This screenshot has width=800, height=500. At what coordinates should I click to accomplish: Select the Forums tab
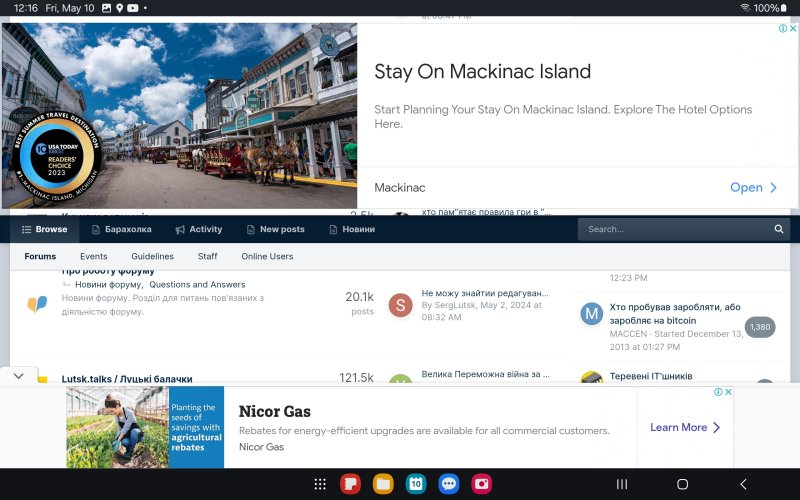click(x=40, y=257)
